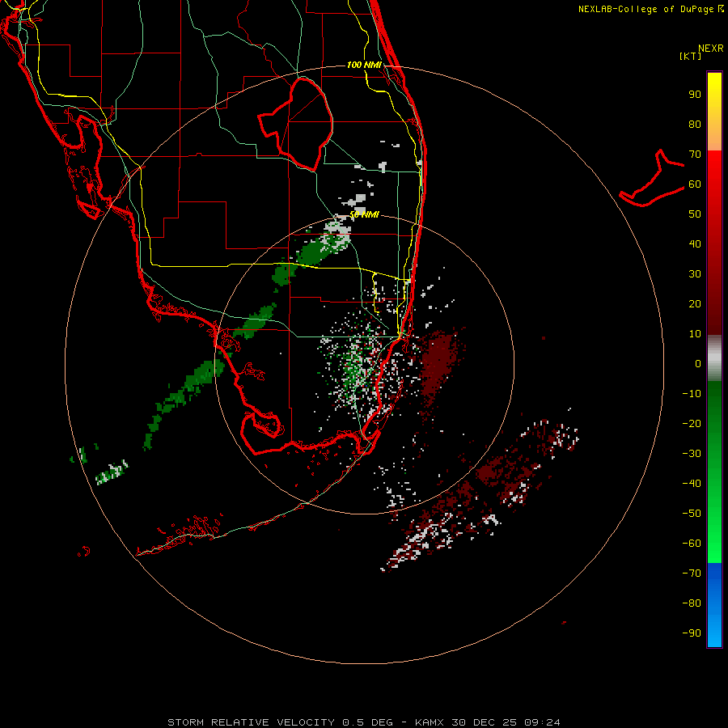Select the positive 50 scale value
728x728 pixels.
click(x=695, y=214)
